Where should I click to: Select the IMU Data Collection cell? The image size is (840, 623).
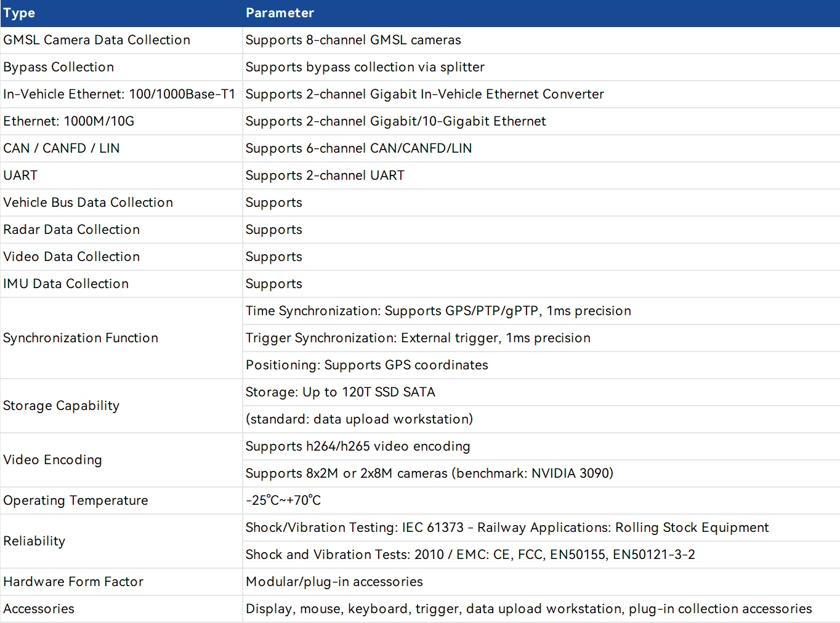pyautogui.click(x=66, y=284)
